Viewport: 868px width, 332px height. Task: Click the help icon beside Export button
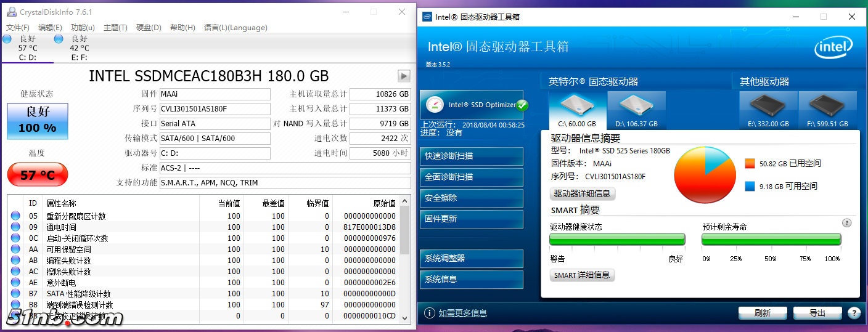coord(854,313)
